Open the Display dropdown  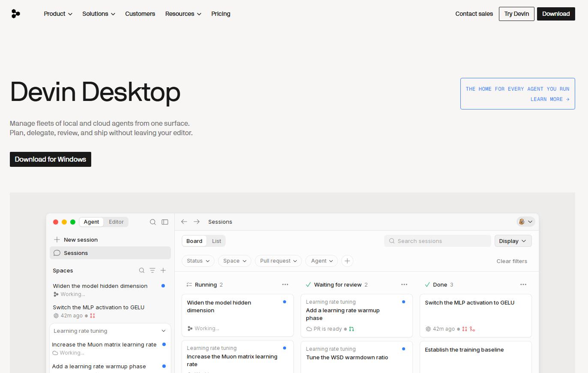coord(513,241)
